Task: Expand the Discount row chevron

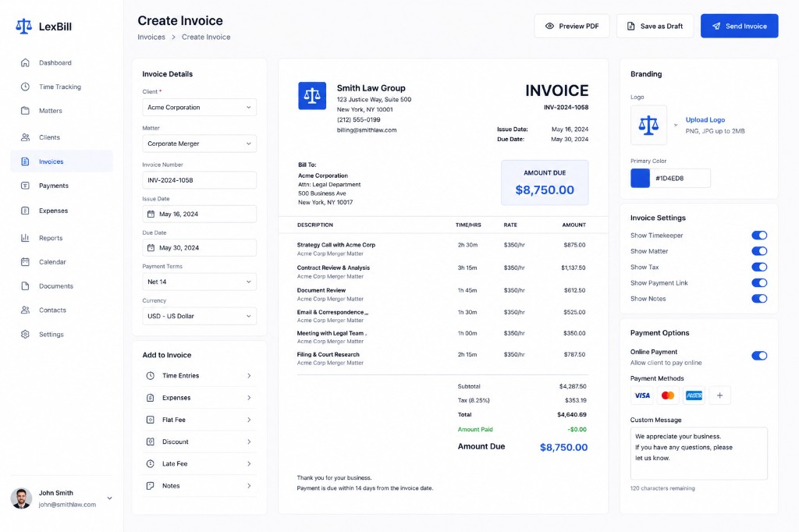Action: click(249, 442)
